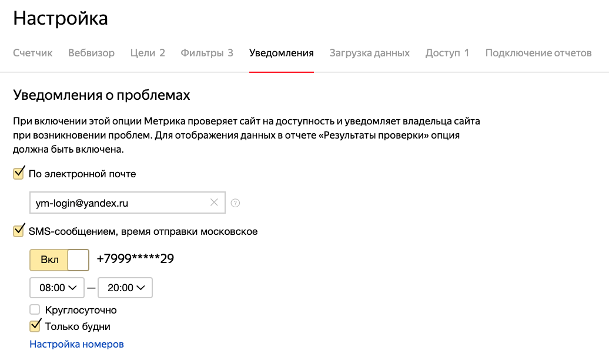The image size is (609, 364).
Task: Enable the 'Круглосуточно' checkbox
Action: coord(35,309)
